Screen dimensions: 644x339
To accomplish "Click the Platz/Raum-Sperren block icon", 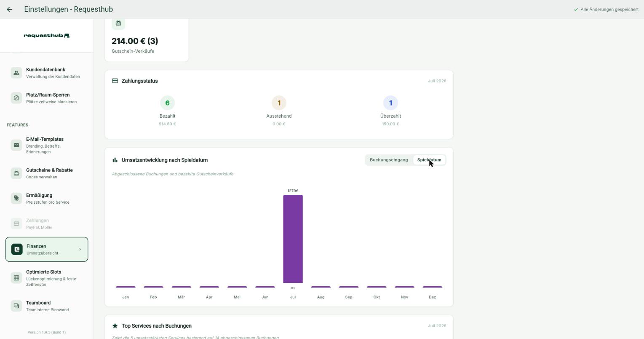I will (x=16, y=98).
